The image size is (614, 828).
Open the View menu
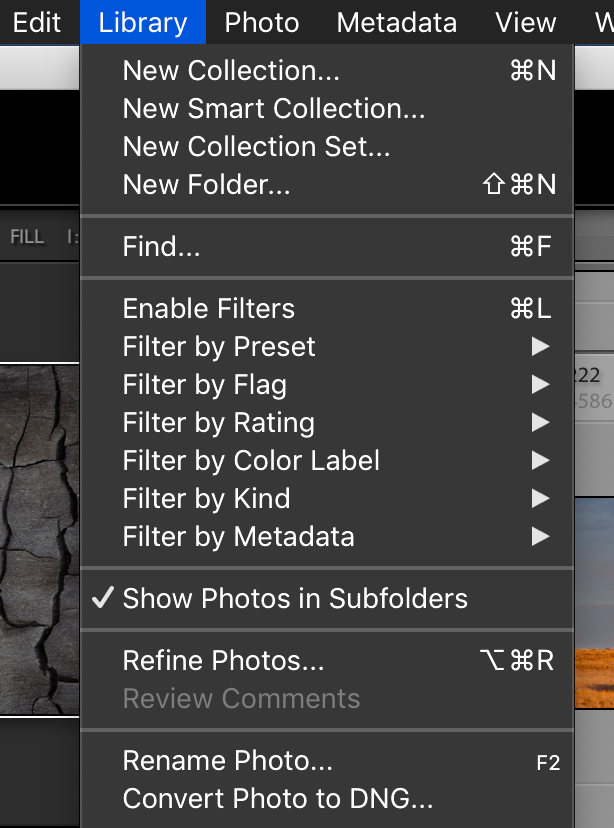pyautogui.click(x=525, y=22)
